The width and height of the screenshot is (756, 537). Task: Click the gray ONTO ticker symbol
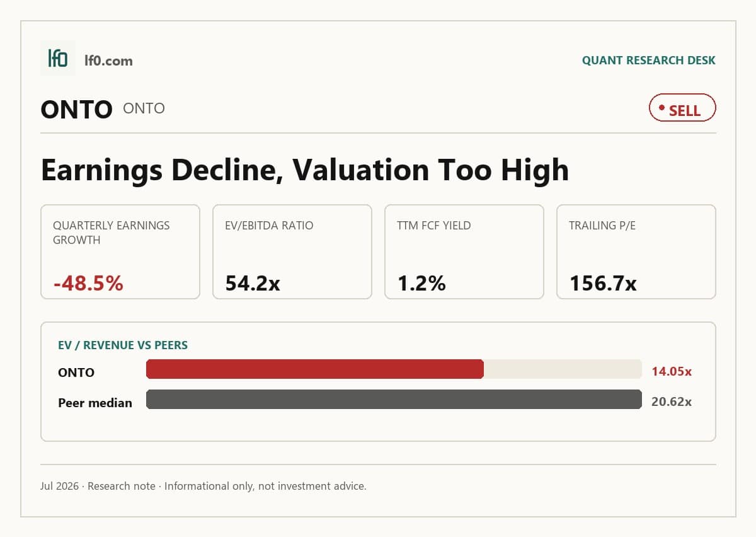[x=144, y=108]
